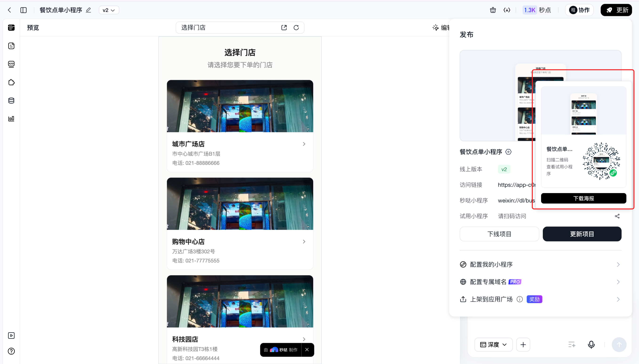Click the plus attachment button
Image resolution: width=639 pixels, height=364 pixels.
pos(523,345)
